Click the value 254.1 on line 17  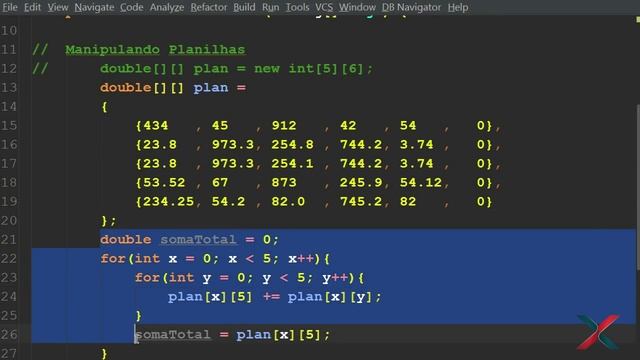click(x=292, y=164)
